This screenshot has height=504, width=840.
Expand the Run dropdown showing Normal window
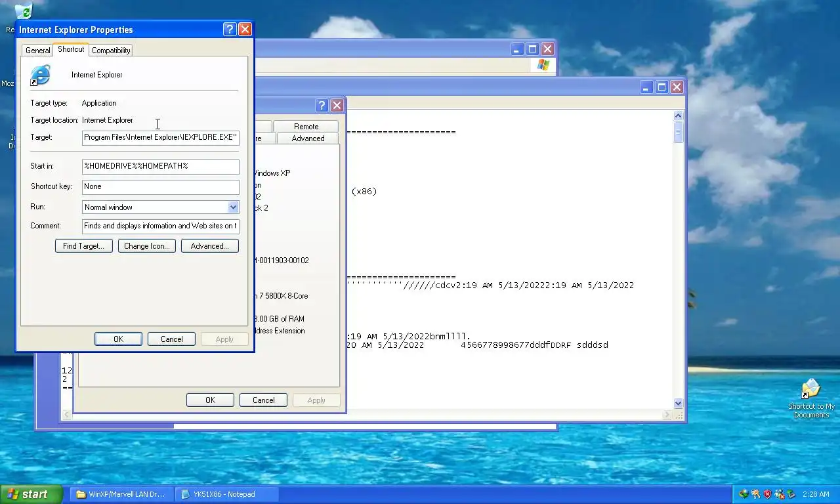[x=233, y=207]
